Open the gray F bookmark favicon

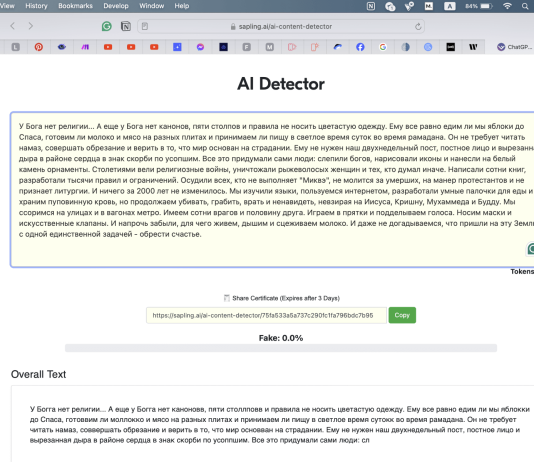click(x=247, y=47)
